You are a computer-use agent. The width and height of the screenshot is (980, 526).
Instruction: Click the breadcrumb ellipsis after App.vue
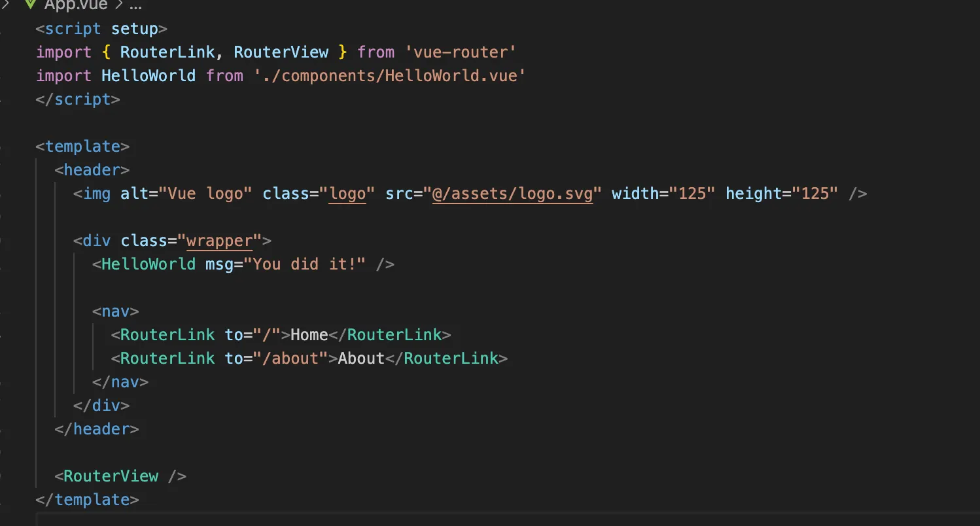[135, 5]
